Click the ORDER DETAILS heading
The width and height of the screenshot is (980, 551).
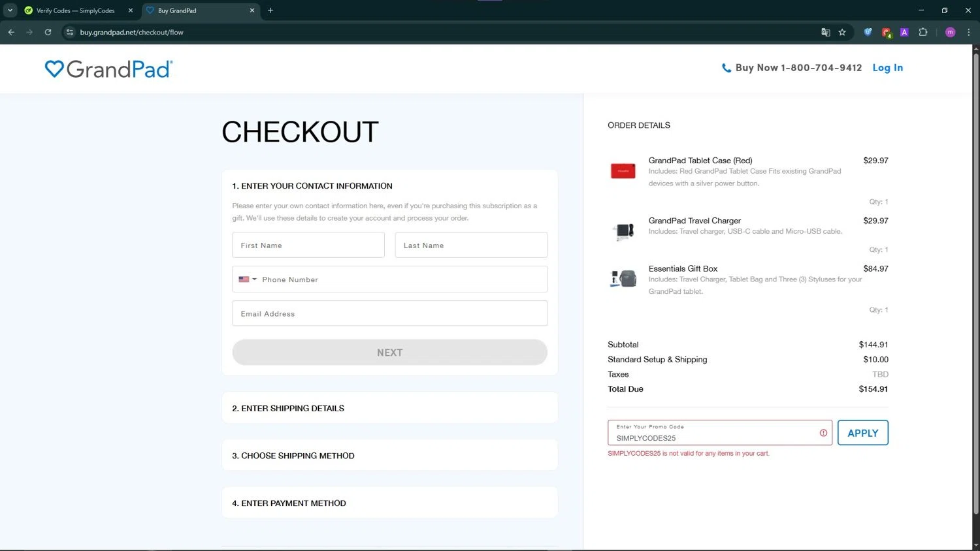[639, 125]
